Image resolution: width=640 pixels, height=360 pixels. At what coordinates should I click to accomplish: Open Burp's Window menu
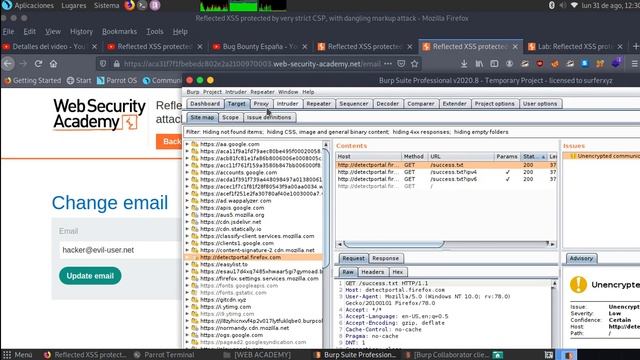288,92
